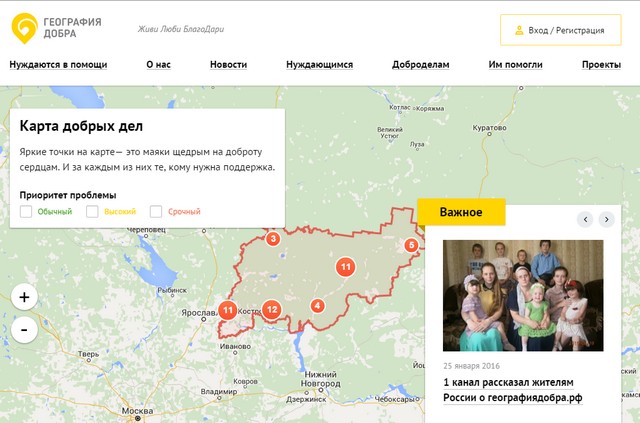The height and width of the screenshot is (423, 640).
Task: Click the Живи Люби БлагоДари slogan
Action: coord(181,29)
